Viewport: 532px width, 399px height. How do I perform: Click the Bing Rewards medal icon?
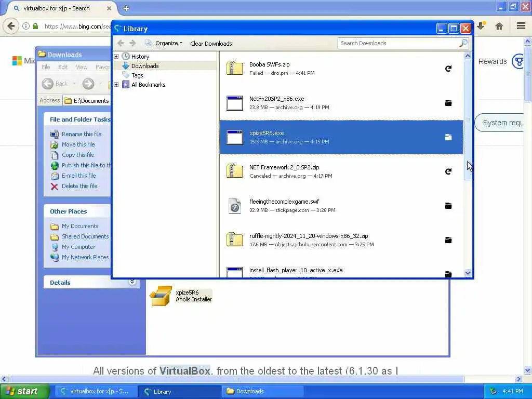(x=518, y=61)
